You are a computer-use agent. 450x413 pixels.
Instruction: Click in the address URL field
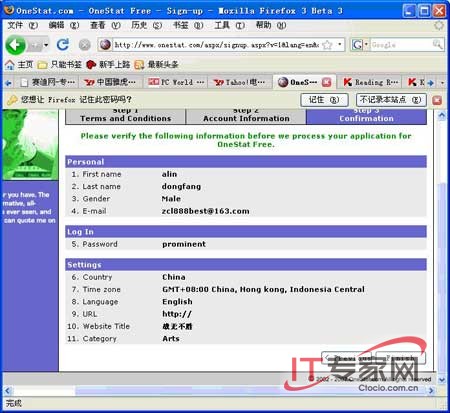[217, 44]
